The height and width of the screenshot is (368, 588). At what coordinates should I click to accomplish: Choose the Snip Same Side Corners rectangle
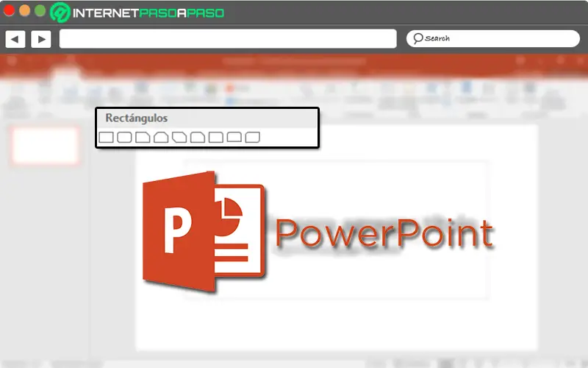161,137
